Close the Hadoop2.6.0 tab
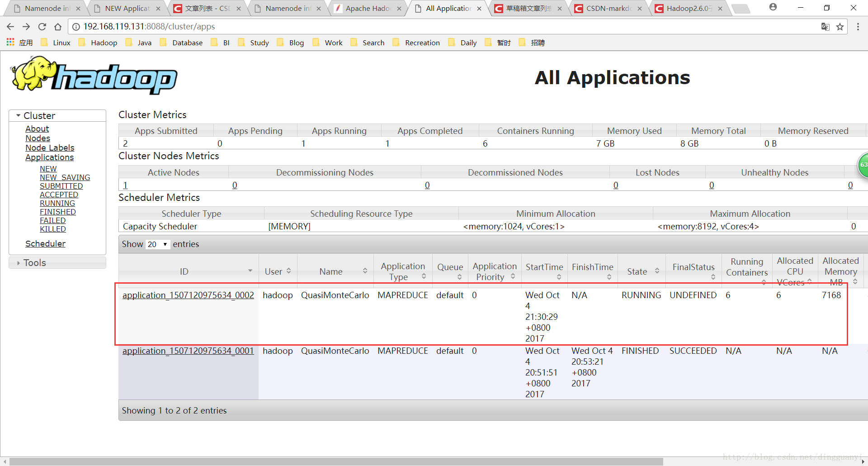The width and height of the screenshot is (868, 466). pyautogui.click(x=720, y=9)
